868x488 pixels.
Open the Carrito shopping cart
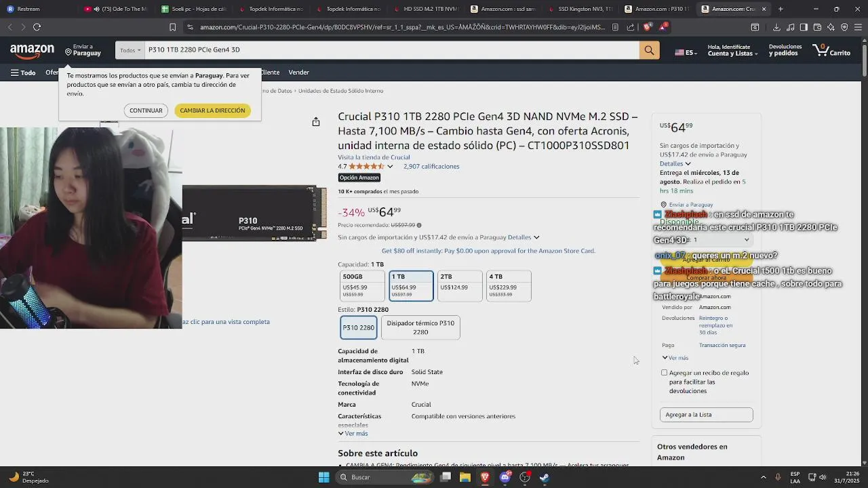831,50
